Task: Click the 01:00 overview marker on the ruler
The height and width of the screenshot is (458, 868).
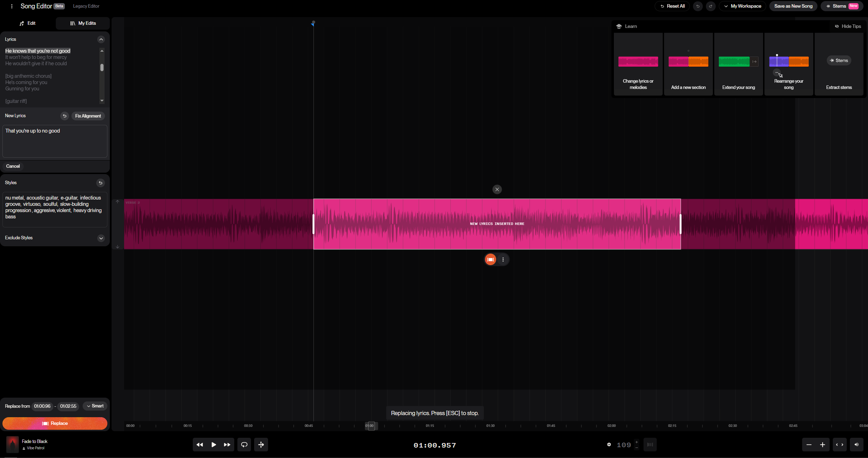Action: [x=371, y=426]
